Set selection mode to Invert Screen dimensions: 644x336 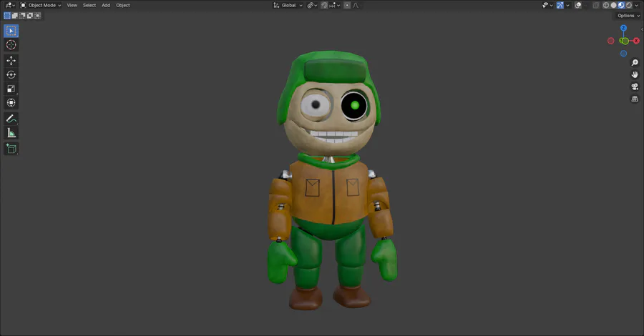[30, 16]
